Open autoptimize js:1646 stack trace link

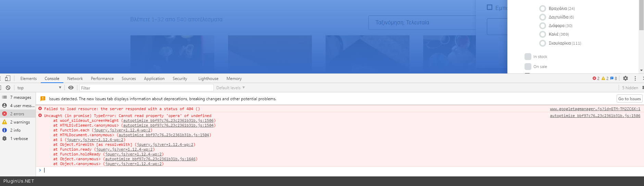(150, 159)
